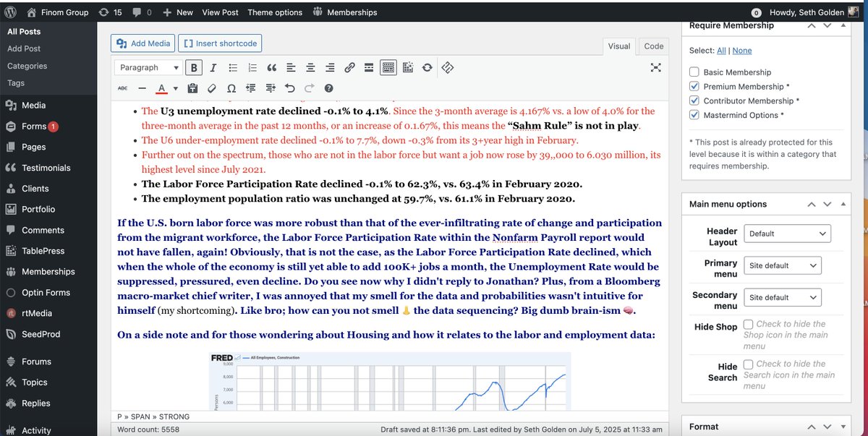Select All memberships link

pyautogui.click(x=721, y=51)
